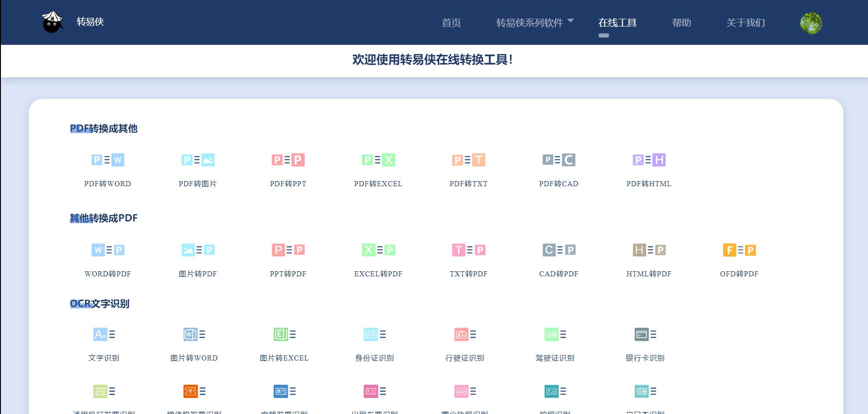The image size is (868, 414).
Task: Launch the 银行卡识别 OCR icon
Action: click(645, 334)
